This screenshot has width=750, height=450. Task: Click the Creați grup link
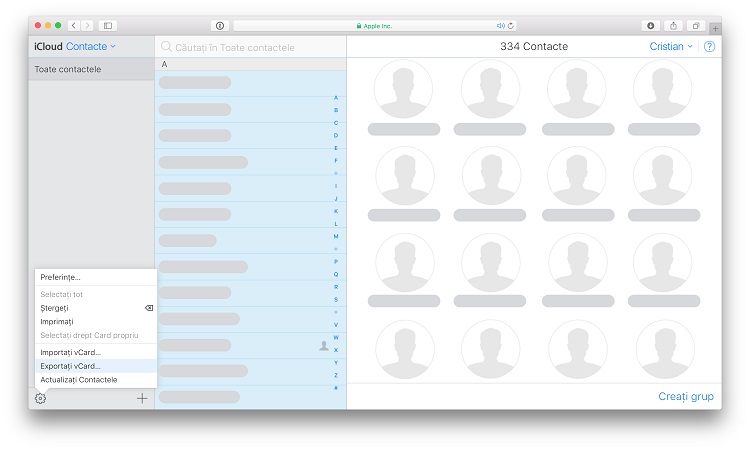(x=686, y=397)
